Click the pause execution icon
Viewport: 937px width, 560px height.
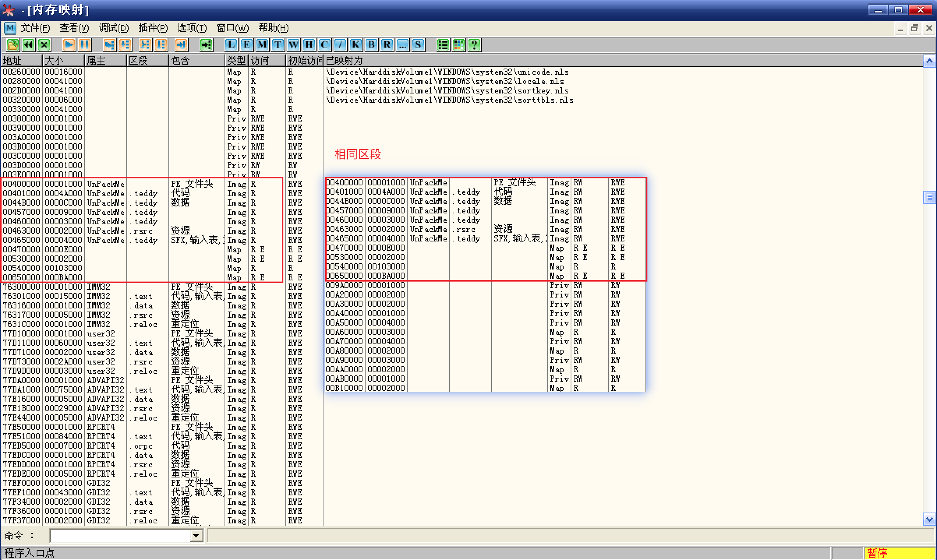pyautogui.click(x=85, y=45)
